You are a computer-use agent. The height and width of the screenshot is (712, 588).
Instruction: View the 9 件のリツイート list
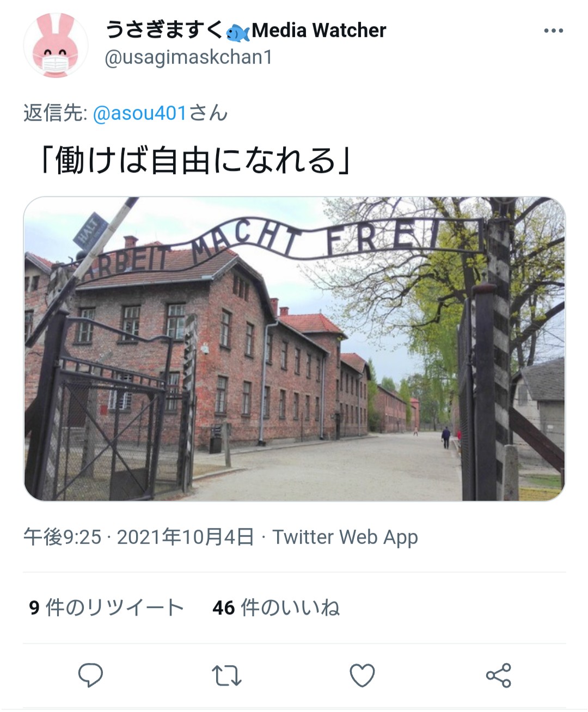pos(107,607)
